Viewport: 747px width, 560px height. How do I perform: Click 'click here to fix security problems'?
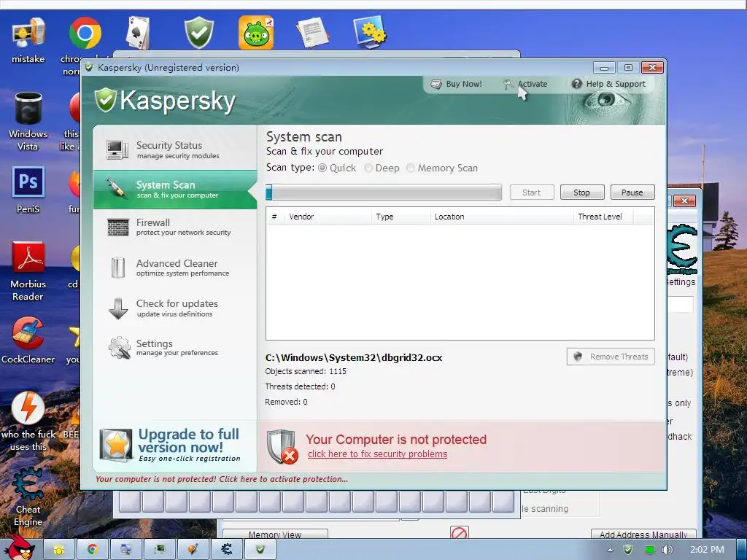pos(377,454)
